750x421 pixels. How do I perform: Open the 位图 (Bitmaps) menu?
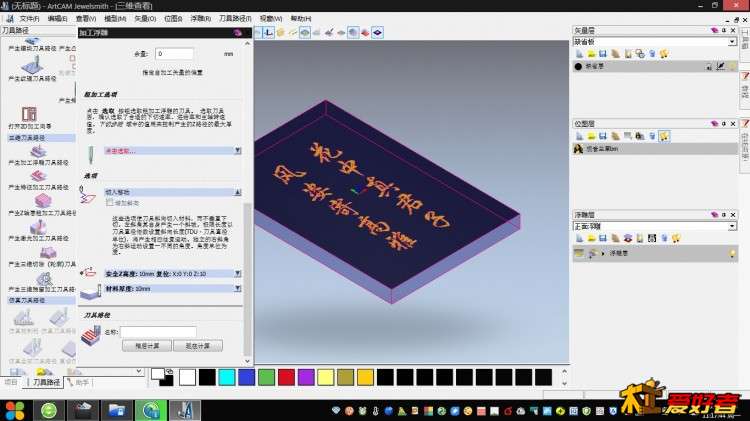coord(173,19)
